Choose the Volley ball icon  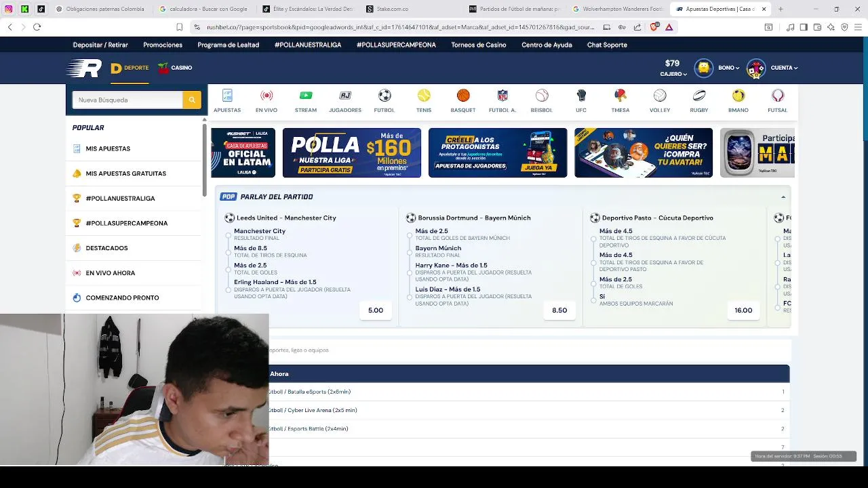pos(660,96)
